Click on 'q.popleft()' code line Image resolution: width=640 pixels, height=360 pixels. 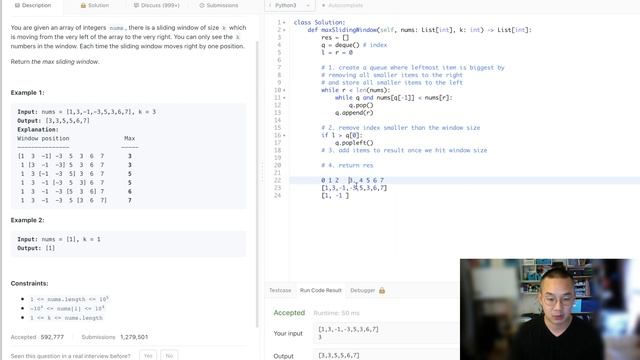(x=354, y=143)
